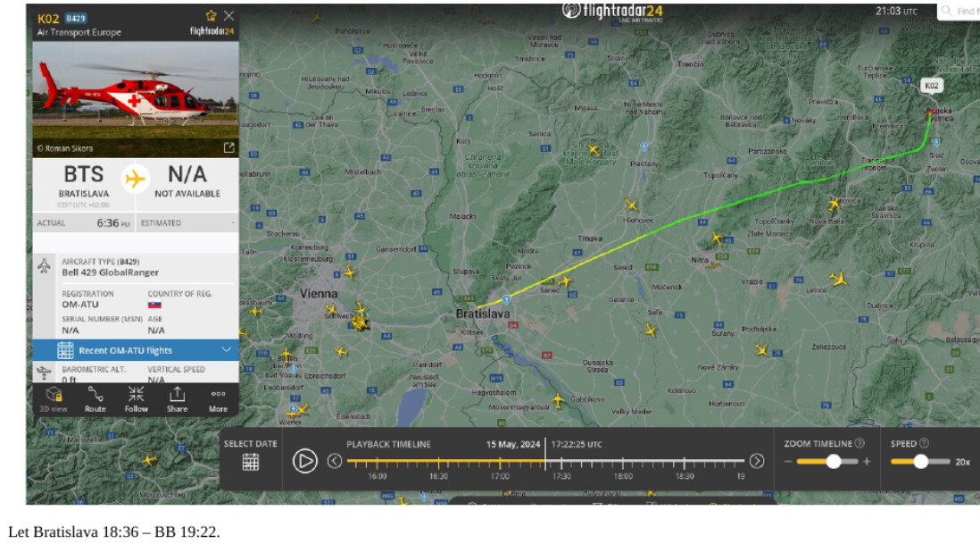Select the K02 aircraft label on map

click(931, 86)
